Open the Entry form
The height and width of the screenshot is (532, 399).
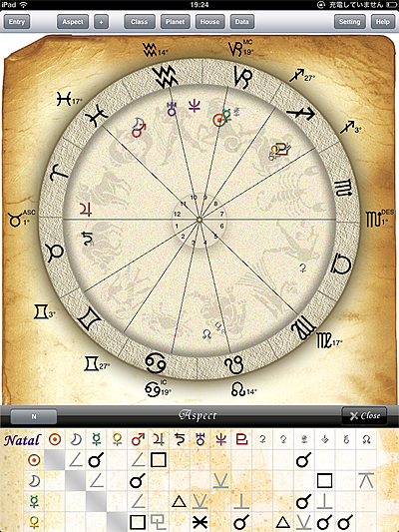[17, 22]
